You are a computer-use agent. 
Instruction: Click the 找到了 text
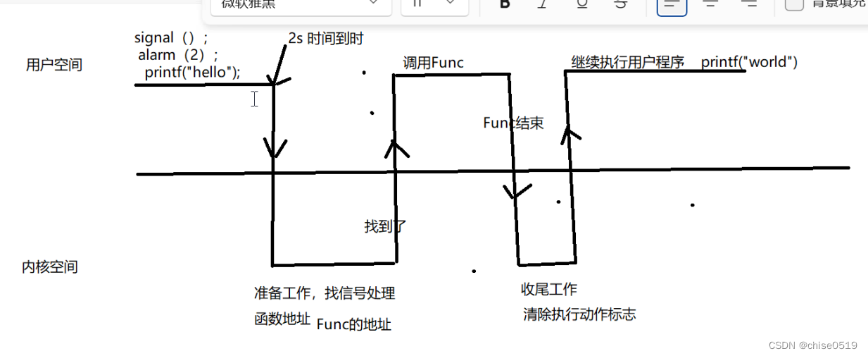coord(385,226)
